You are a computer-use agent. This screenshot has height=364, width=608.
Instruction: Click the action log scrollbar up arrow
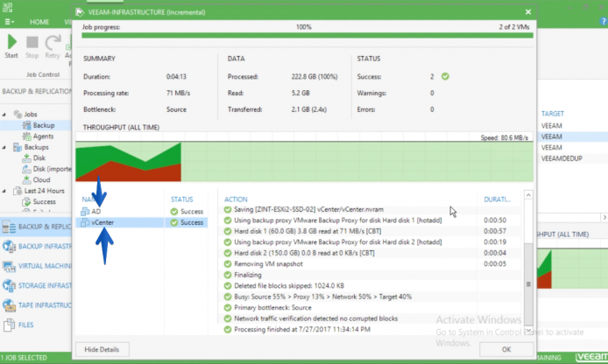pyautogui.click(x=528, y=195)
